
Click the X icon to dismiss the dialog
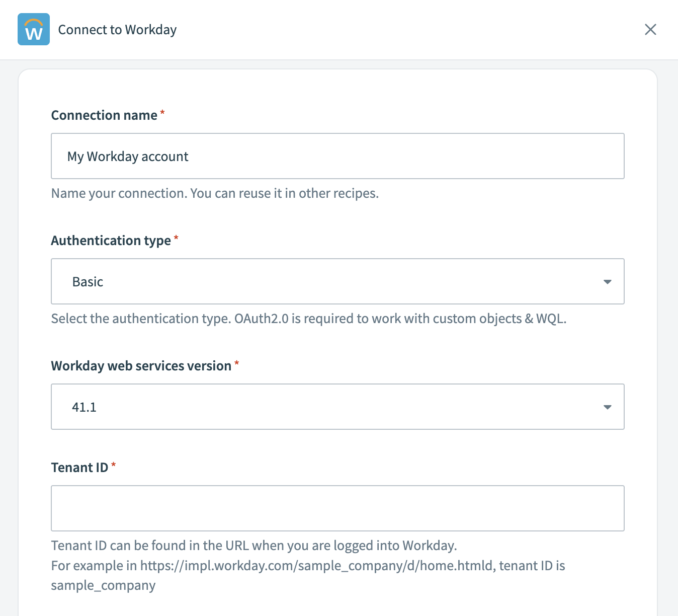[x=650, y=29]
